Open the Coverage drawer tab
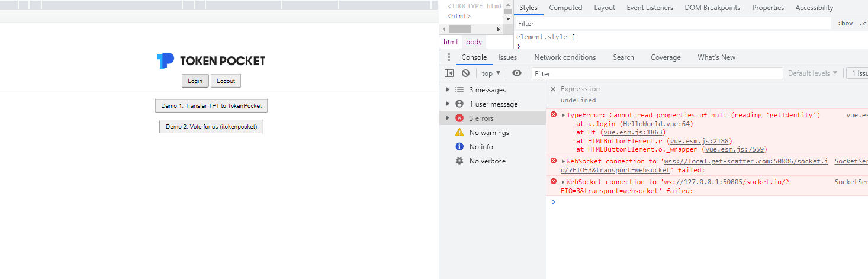The height and width of the screenshot is (279, 868). coord(666,57)
